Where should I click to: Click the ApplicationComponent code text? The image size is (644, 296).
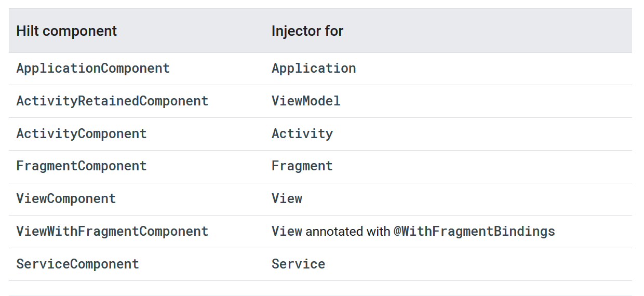click(93, 68)
